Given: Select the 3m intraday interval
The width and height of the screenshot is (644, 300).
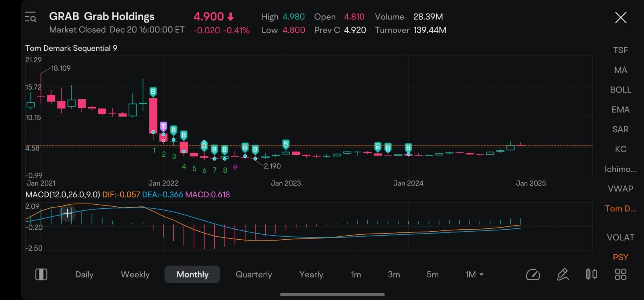Looking at the screenshot, I should [x=394, y=275].
